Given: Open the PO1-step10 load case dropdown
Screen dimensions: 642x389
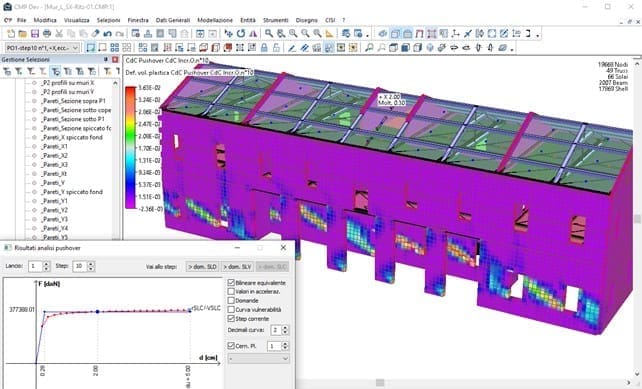Looking at the screenshot, I should pos(41,48).
